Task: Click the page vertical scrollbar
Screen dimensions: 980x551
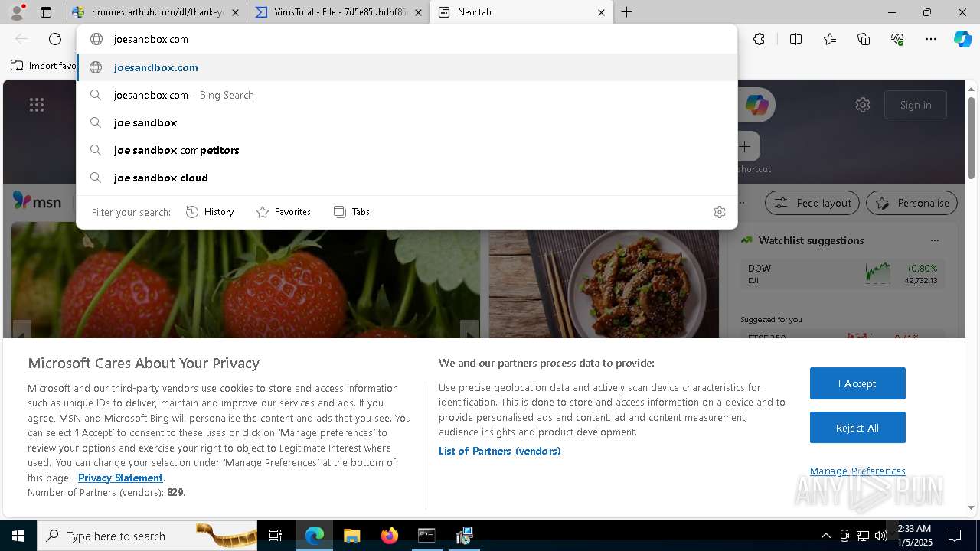Action: pos(971,138)
